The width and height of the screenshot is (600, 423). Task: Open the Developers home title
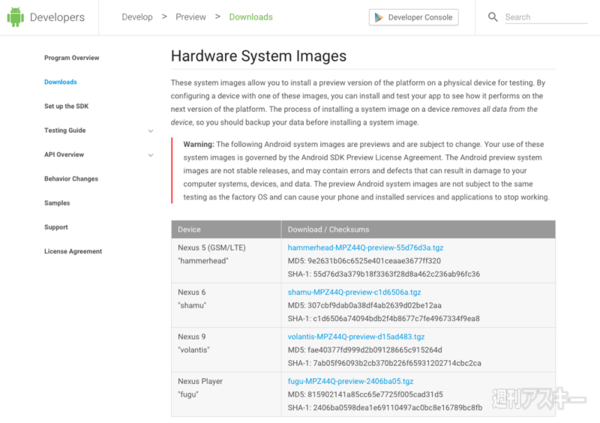tap(57, 17)
